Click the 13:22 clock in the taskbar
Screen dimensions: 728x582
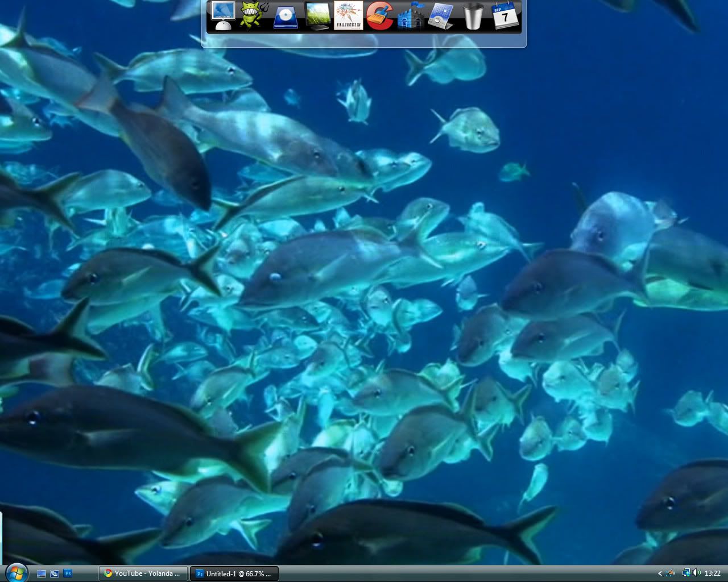point(713,573)
